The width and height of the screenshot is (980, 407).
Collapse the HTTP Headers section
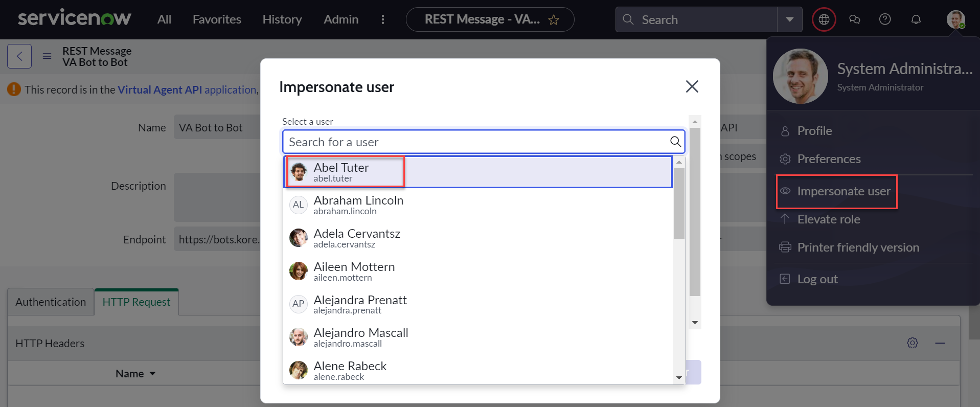940,343
